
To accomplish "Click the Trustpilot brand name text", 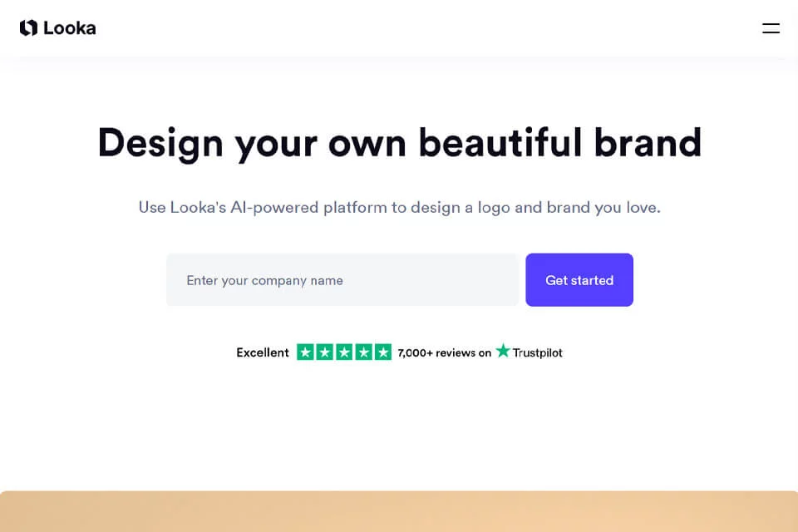I will pos(538,352).
